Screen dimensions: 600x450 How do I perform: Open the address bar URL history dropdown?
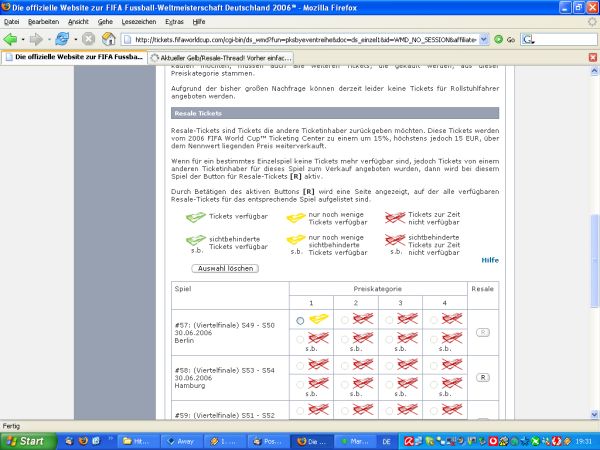point(484,39)
